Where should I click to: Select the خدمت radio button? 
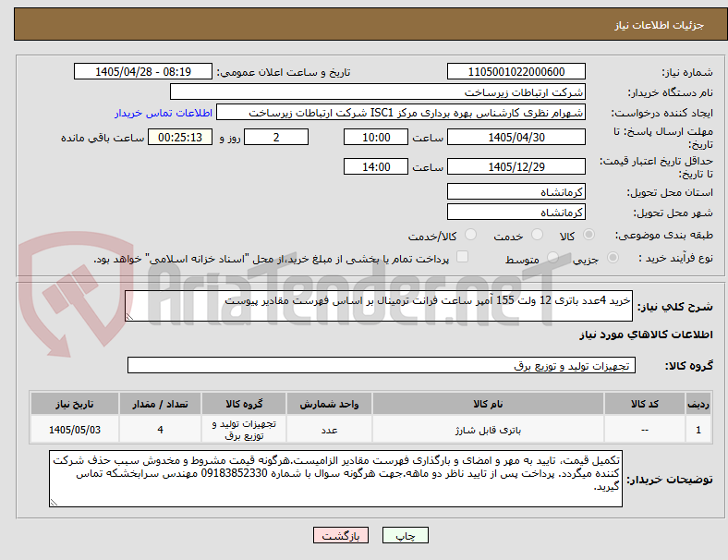537,235
